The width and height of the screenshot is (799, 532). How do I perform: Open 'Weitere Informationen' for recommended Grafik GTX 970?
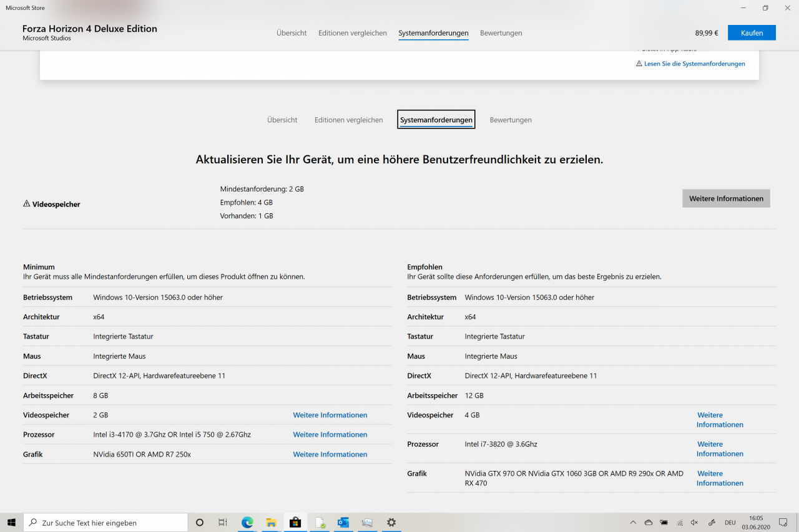click(720, 478)
